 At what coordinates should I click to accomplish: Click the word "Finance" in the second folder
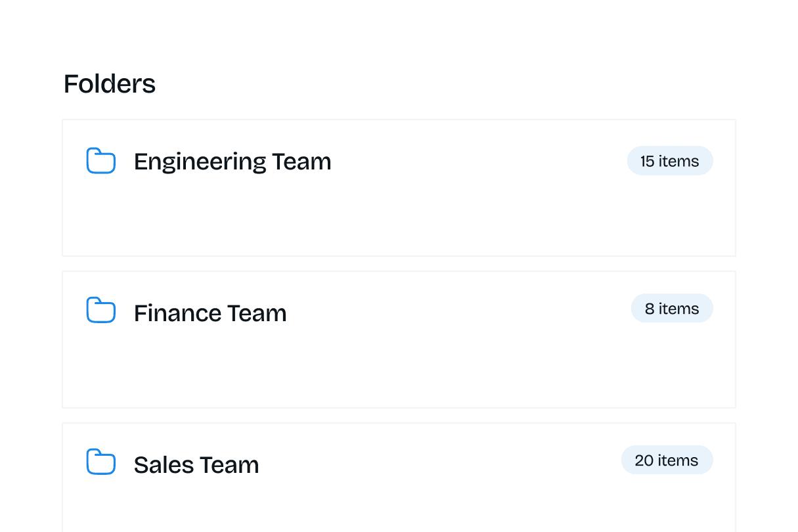coord(168,313)
